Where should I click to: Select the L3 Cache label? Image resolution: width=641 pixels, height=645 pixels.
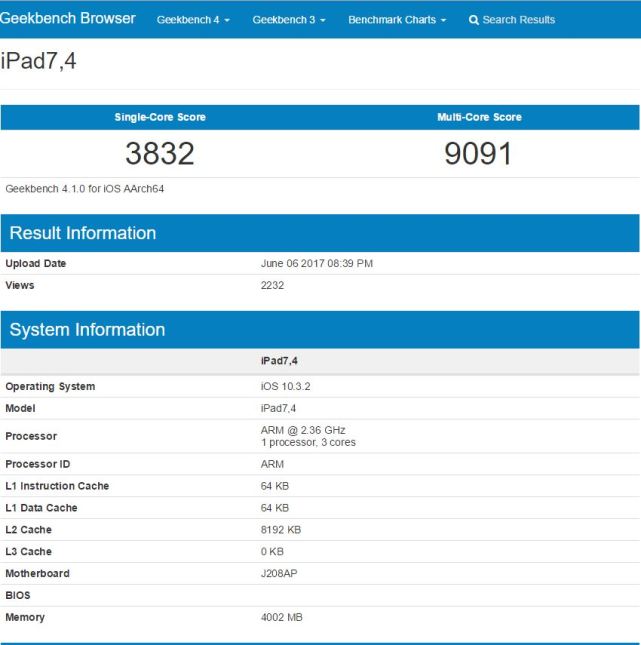tap(28, 551)
